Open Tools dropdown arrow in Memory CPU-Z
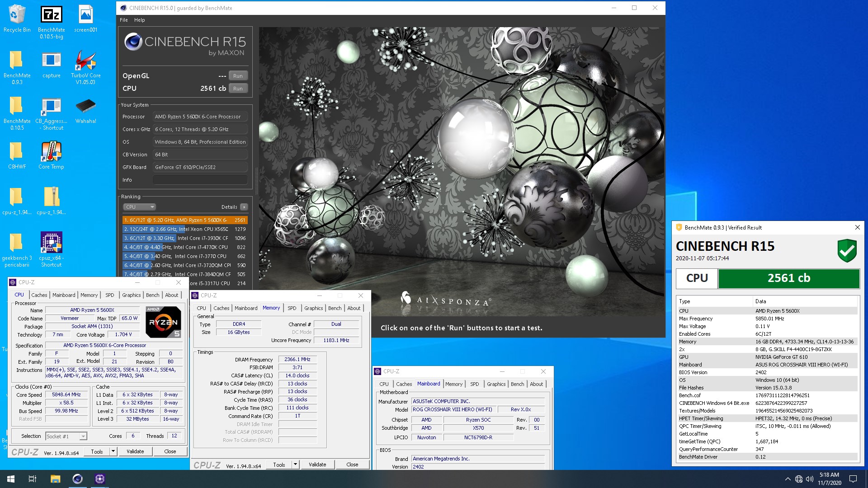This screenshot has width=868, height=488. pyautogui.click(x=295, y=465)
